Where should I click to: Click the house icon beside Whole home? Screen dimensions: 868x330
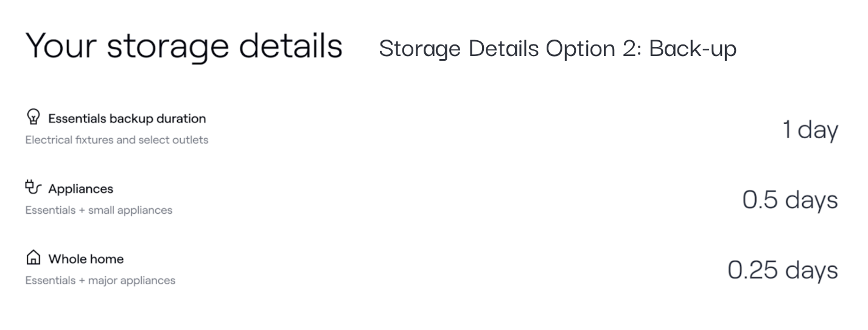[x=33, y=258]
